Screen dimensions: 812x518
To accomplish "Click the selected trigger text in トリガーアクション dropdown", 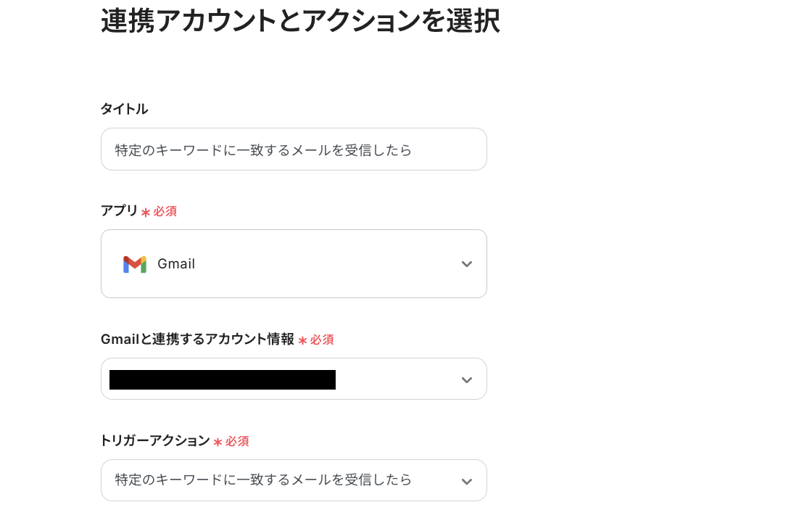I will 263,480.
